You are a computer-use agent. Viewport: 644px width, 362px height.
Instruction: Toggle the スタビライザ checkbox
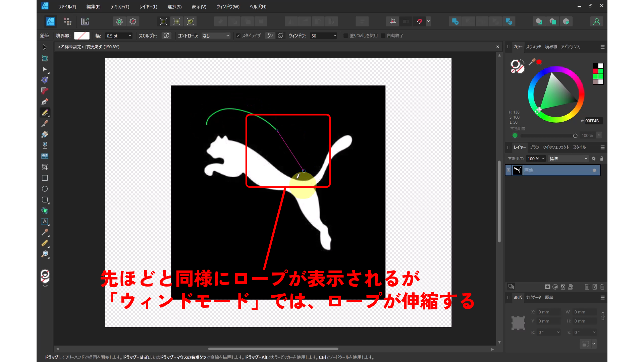pyautogui.click(x=238, y=36)
